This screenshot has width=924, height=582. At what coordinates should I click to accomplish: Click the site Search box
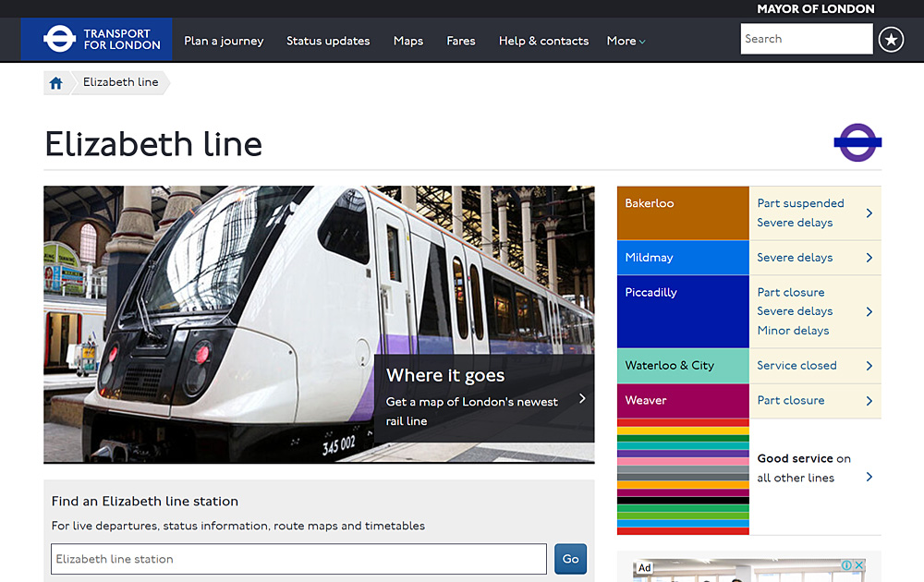point(806,39)
